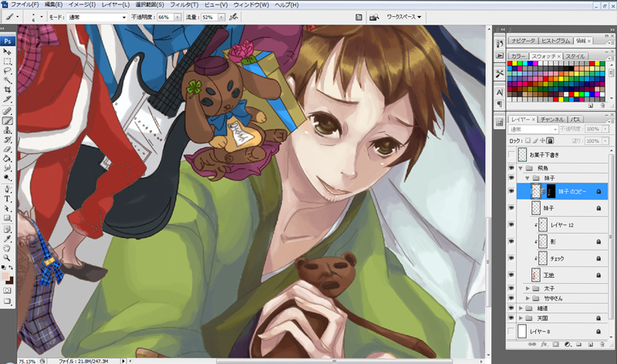The width and height of the screenshot is (617, 364).
Task: Hide the 妹子 のコピー layer
Action: [511, 191]
